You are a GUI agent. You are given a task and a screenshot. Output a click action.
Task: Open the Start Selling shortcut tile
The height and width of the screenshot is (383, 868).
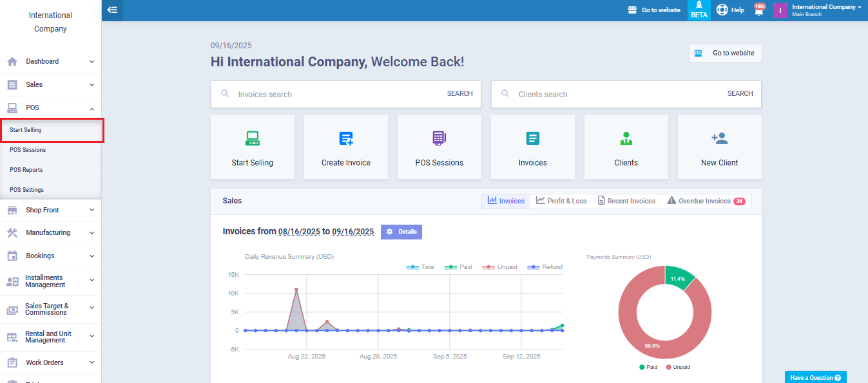[x=252, y=147]
